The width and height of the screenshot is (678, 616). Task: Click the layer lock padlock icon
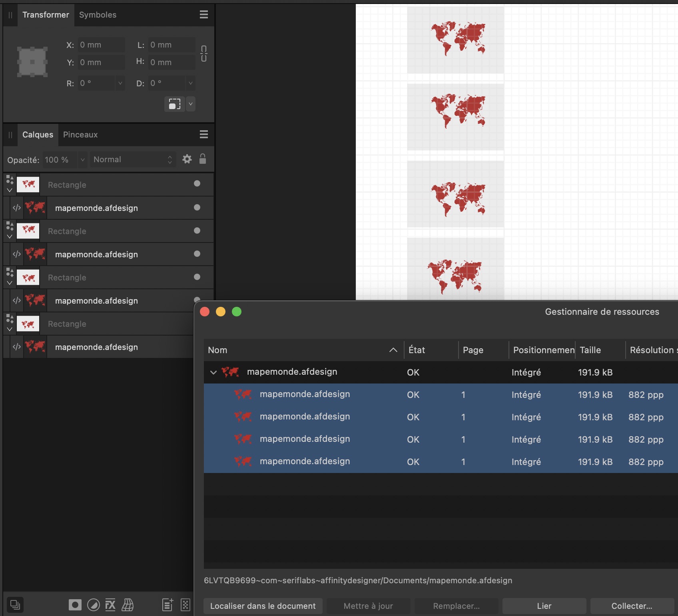203,159
